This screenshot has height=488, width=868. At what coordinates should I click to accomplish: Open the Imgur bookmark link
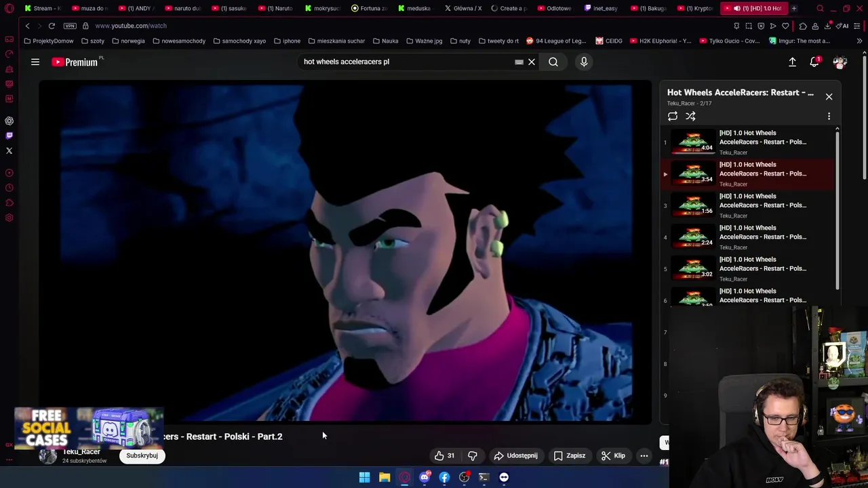(x=800, y=41)
